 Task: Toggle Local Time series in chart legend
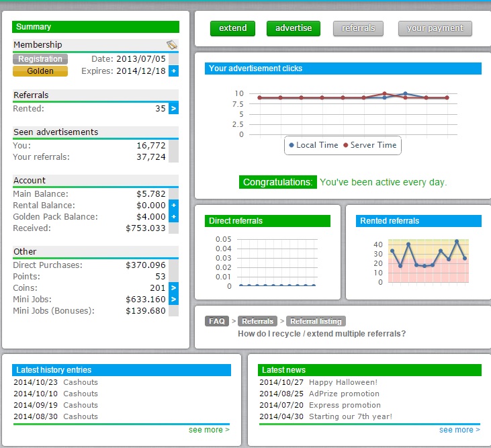click(314, 145)
